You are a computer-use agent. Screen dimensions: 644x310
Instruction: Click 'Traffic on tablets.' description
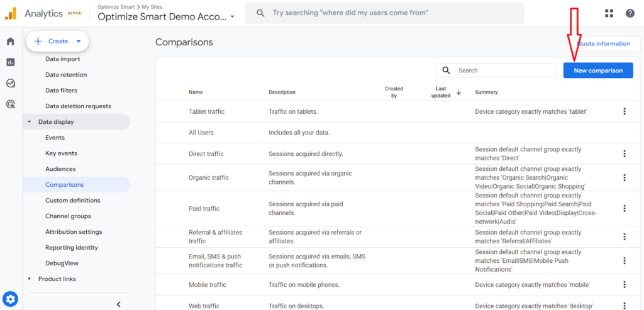(x=294, y=111)
